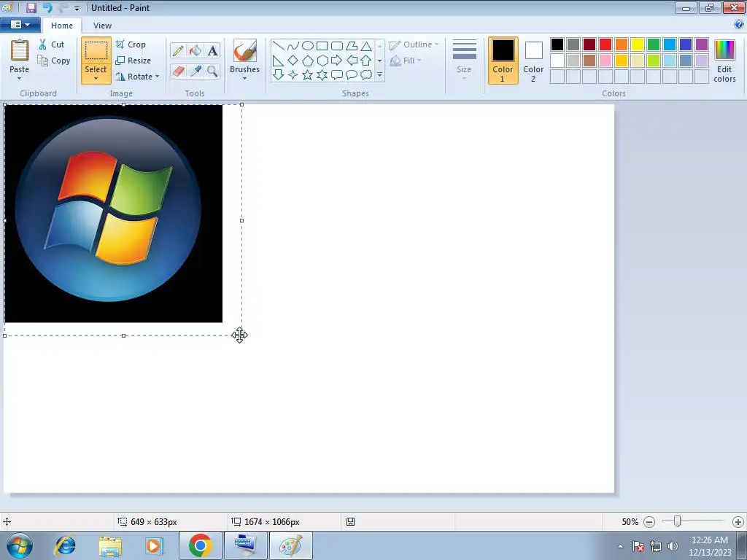Open the Resize dialog
This screenshot has height=560, width=747.
pyautogui.click(x=133, y=61)
